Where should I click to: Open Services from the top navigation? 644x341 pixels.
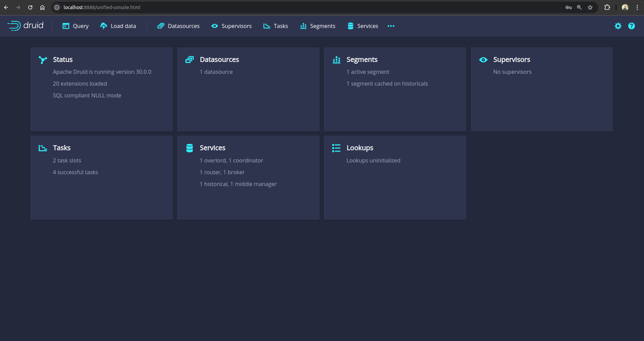tap(363, 26)
